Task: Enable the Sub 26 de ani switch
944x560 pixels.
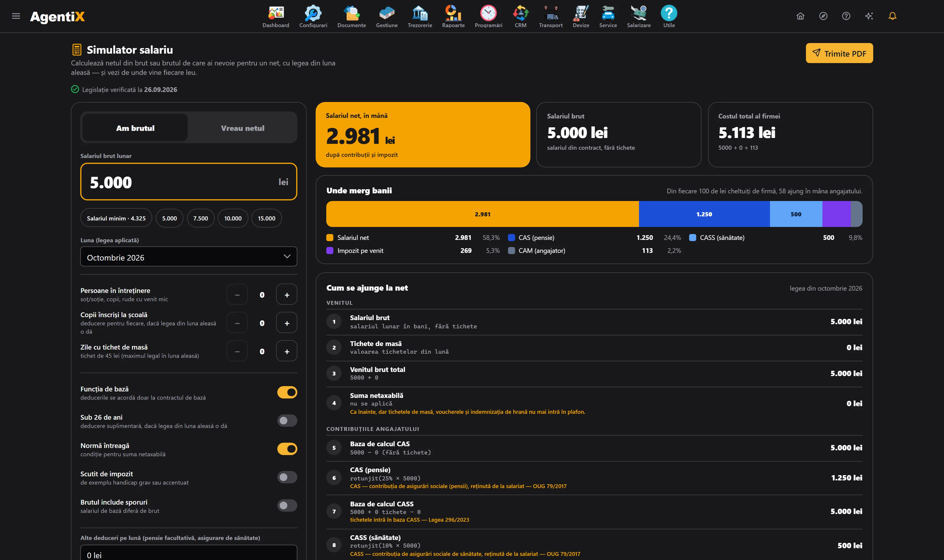Action: [x=287, y=421]
